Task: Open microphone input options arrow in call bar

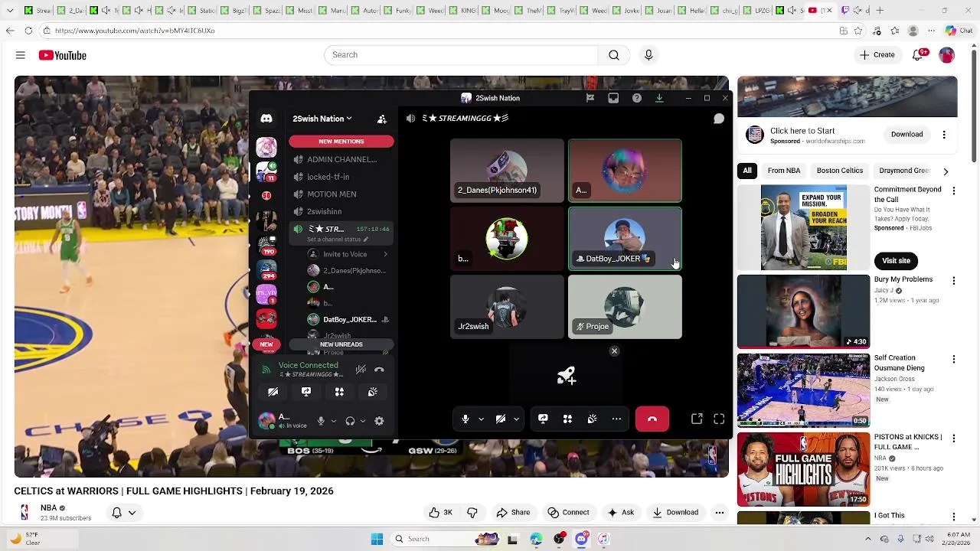Action: [481, 419]
